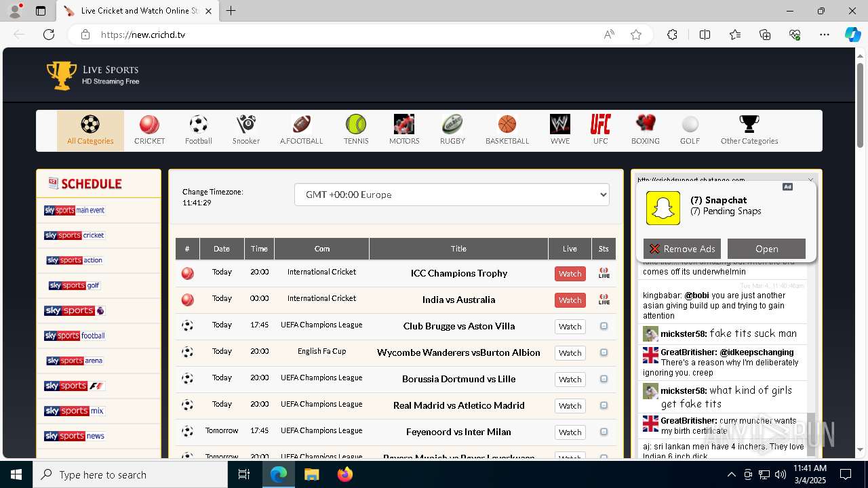Open the Golf category icon

pos(690,124)
